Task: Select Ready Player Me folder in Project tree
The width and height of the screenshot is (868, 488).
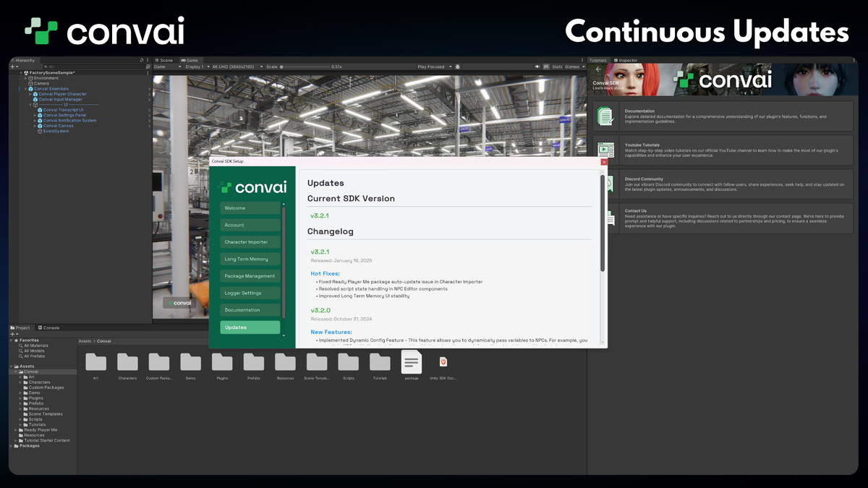Action: click(38, 430)
